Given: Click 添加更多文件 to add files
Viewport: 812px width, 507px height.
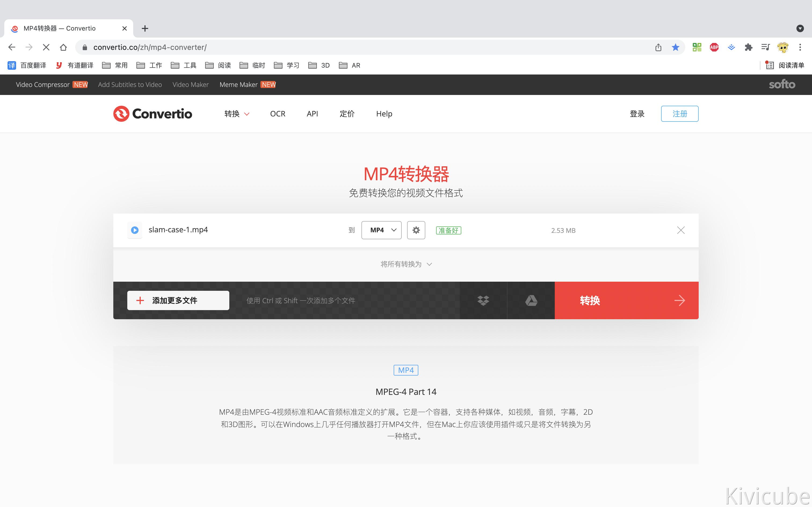Looking at the screenshot, I should pos(178,300).
